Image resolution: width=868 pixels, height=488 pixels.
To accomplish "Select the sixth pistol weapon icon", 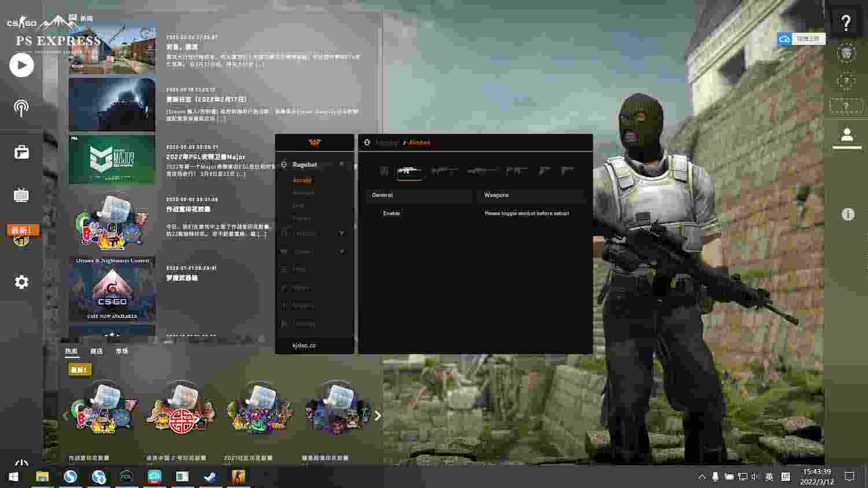I will (x=545, y=171).
